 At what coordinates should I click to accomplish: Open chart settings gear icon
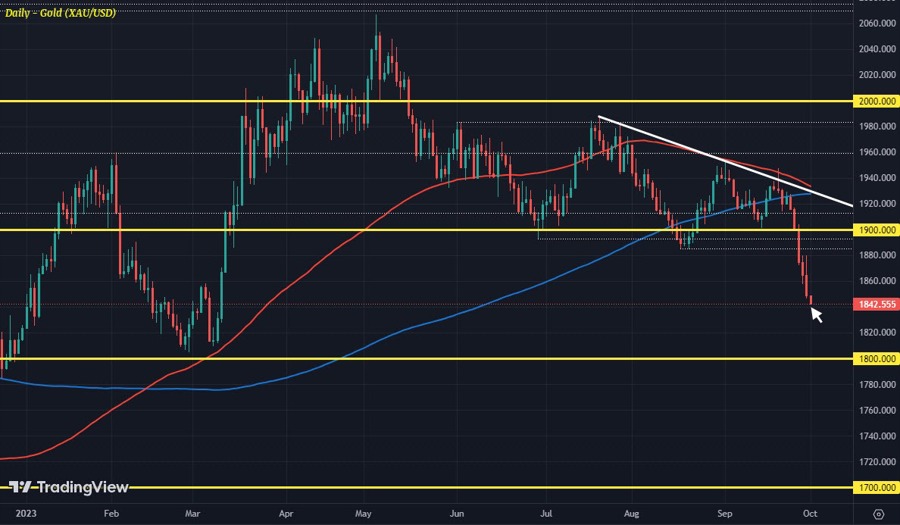pos(878,513)
